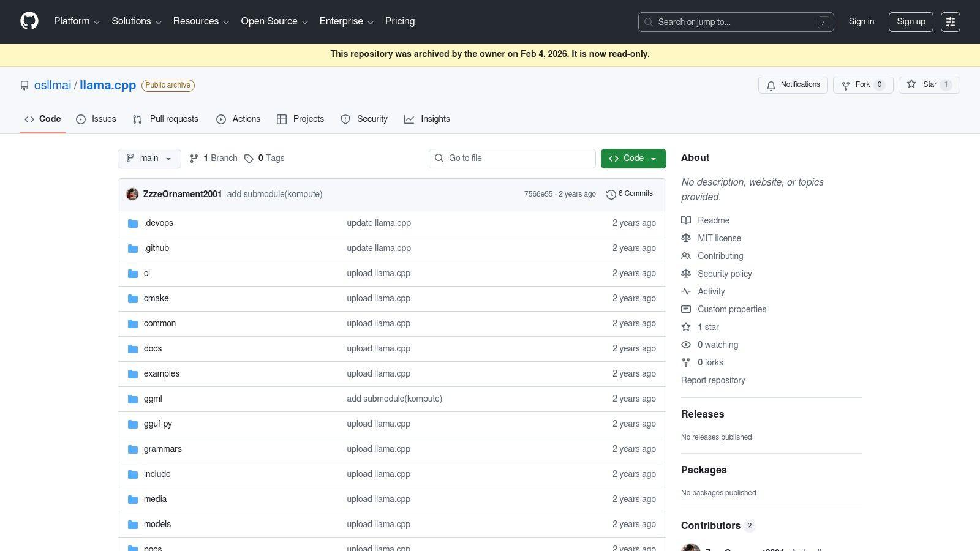Click the branch icon beside 1 Branch
Viewport: 980px width, 551px height.
click(x=194, y=159)
